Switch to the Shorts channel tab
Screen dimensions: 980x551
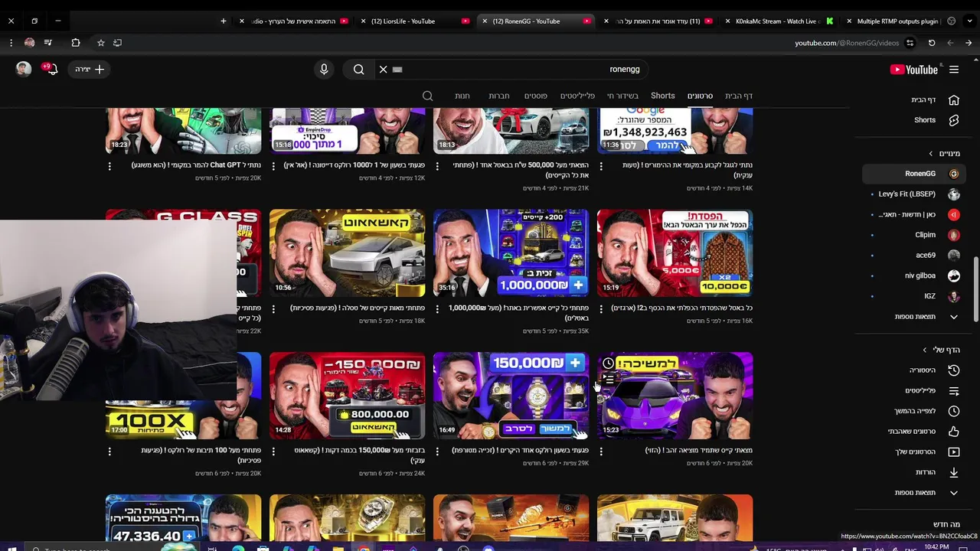coord(663,96)
